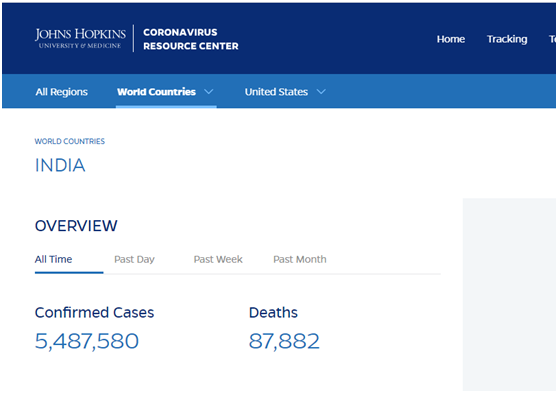Select the 5,487,580 confirmed cases figure
Screen dimensions: 558x393
point(87,341)
